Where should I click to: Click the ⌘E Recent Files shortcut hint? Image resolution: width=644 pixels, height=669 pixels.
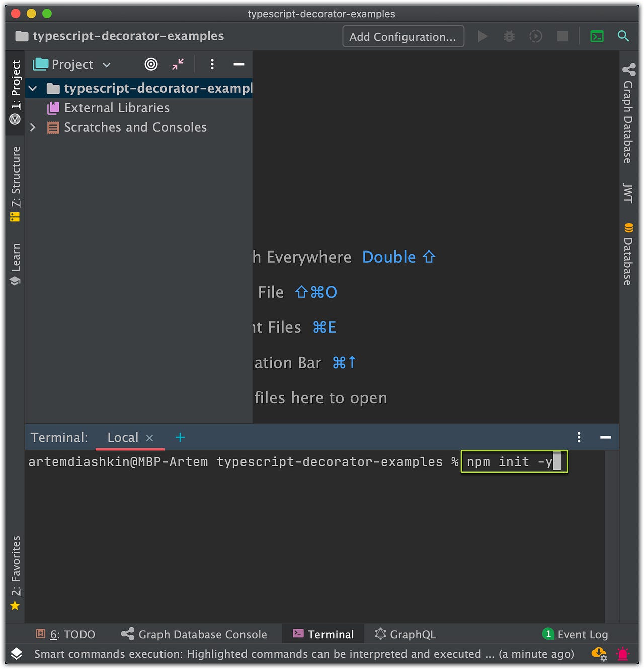[x=325, y=327]
